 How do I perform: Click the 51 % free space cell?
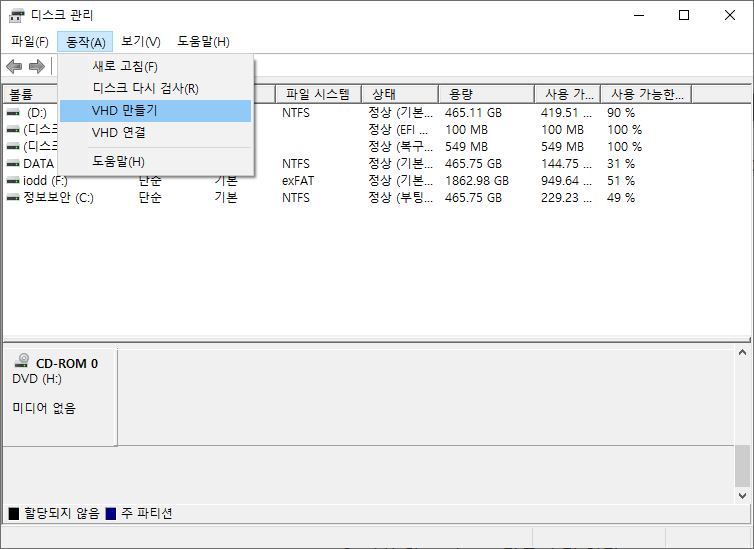click(x=621, y=181)
